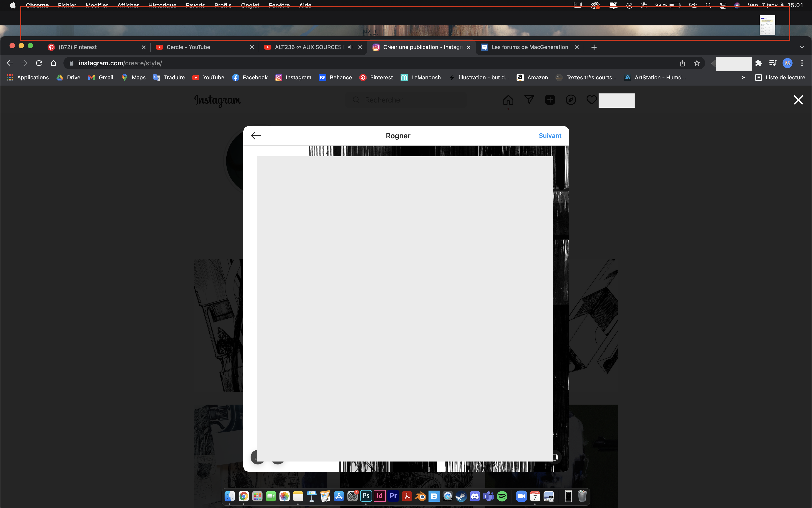Reload the current page
Screen dimensions: 812x508
(39, 63)
